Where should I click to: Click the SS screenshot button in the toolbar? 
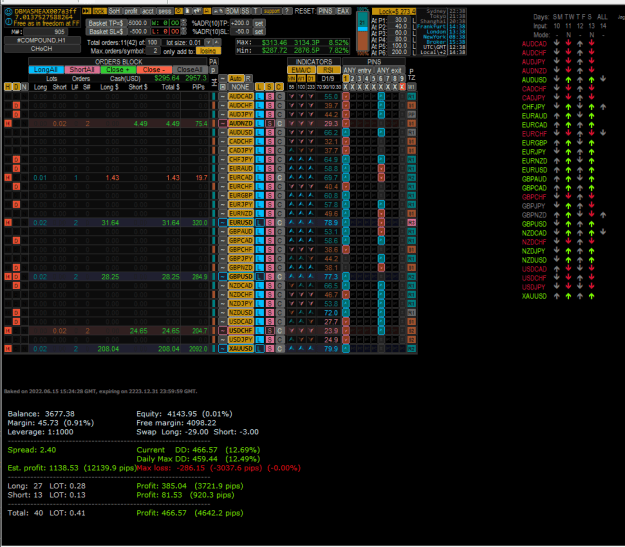pyautogui.click(x=246, y=11)
